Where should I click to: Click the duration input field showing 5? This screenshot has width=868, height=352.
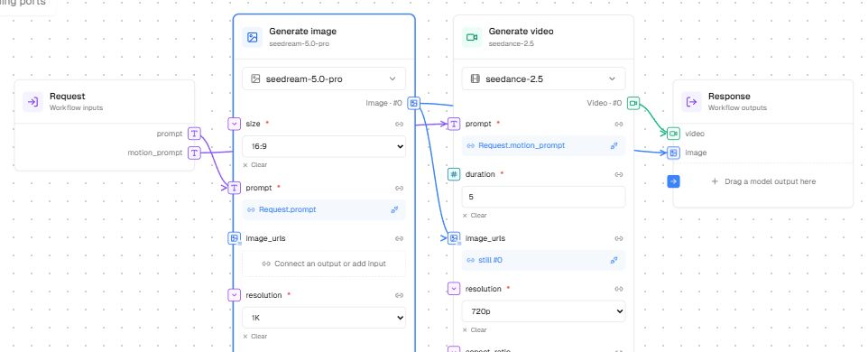point(543,197)
